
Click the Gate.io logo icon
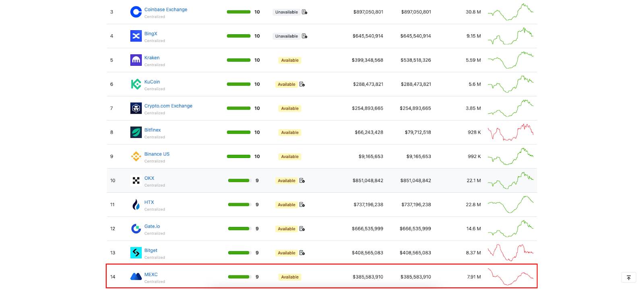(x=136, y=229)
